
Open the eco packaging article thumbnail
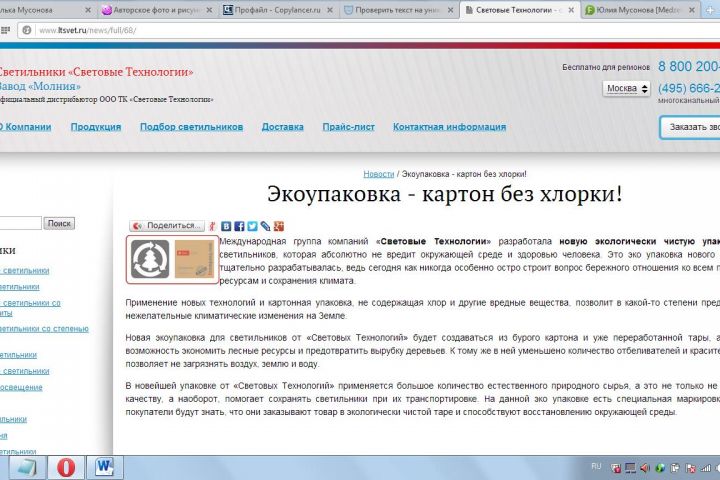(x=173, y=260)
